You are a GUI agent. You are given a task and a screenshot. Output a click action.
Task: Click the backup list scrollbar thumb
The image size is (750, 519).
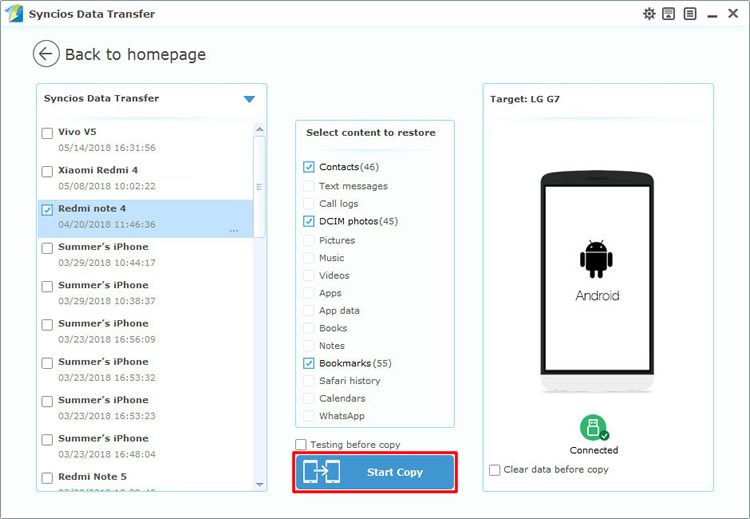click(259, 187)
